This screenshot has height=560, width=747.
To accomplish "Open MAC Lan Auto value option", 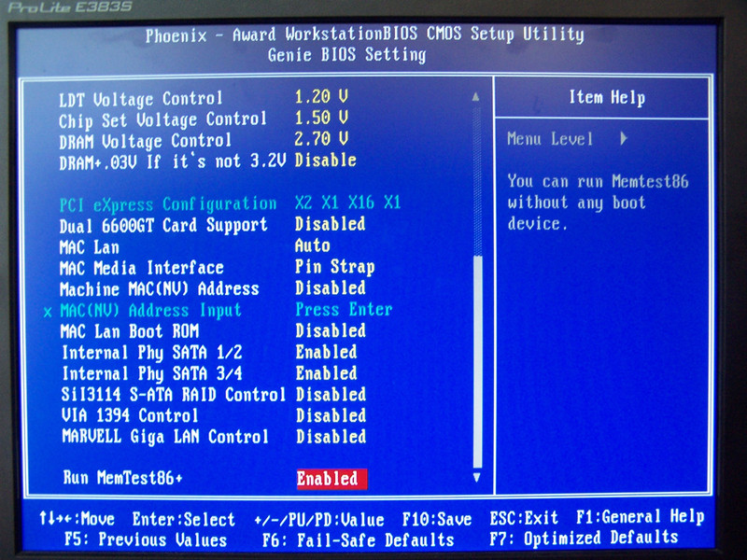I will (x=313, y=245).
